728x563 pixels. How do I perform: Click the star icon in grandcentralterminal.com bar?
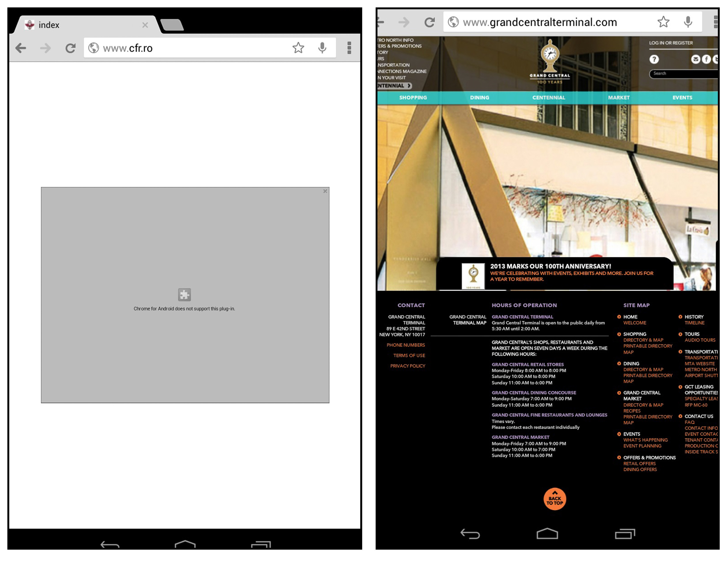663,22
